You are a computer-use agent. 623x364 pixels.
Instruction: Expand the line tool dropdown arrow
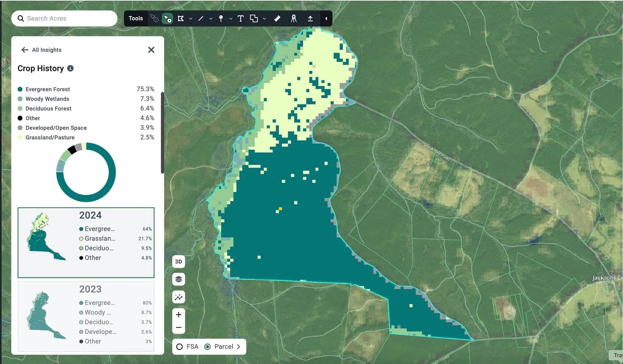[x=211, y=19]
